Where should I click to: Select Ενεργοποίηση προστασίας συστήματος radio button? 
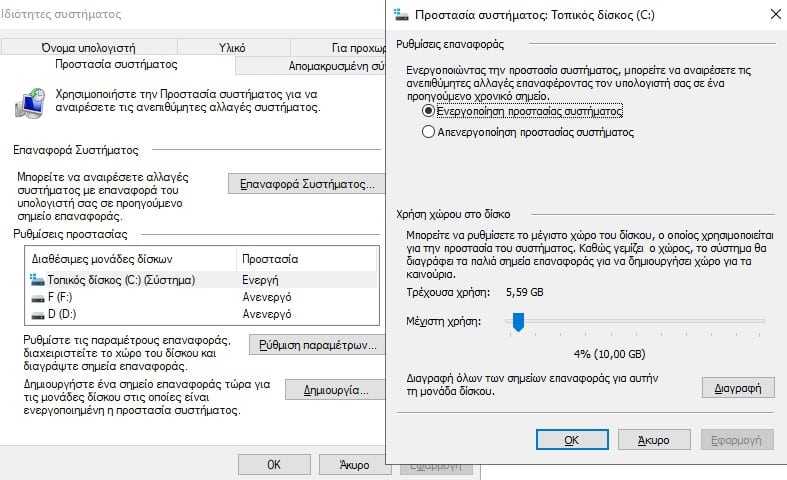click(x=428, y=110)
